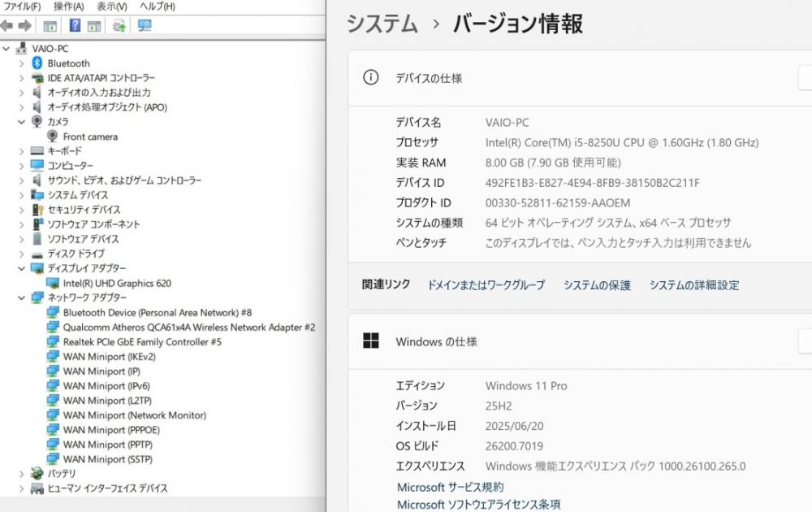Open システムの詳細設定 link

coord(694,285)
